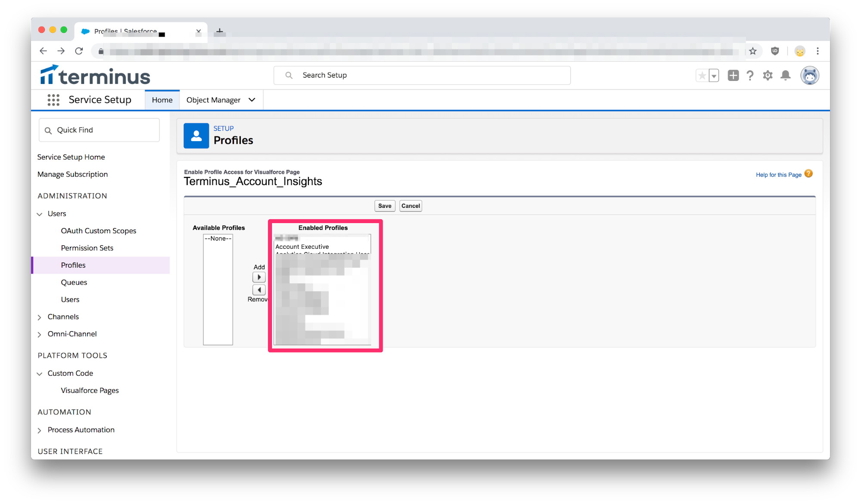Click the Profiles setup header icon
The height and width of the screenshot is (504, 861).
tap(196, 136)
